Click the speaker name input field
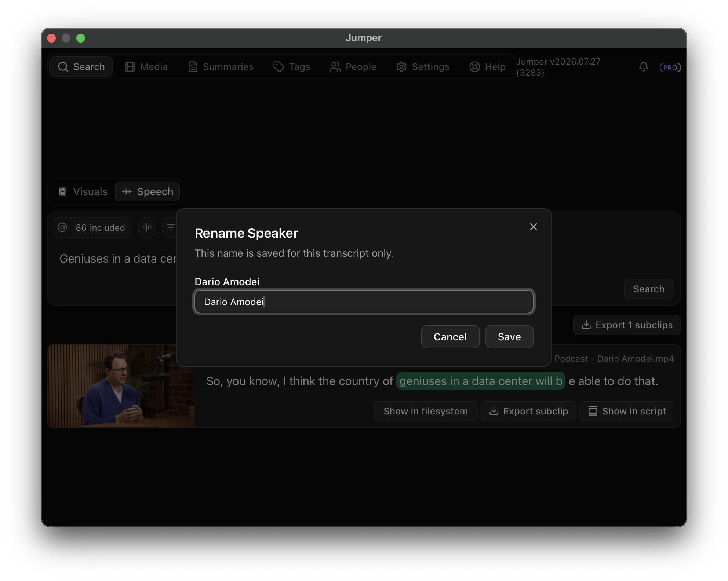 pos(364,302)
